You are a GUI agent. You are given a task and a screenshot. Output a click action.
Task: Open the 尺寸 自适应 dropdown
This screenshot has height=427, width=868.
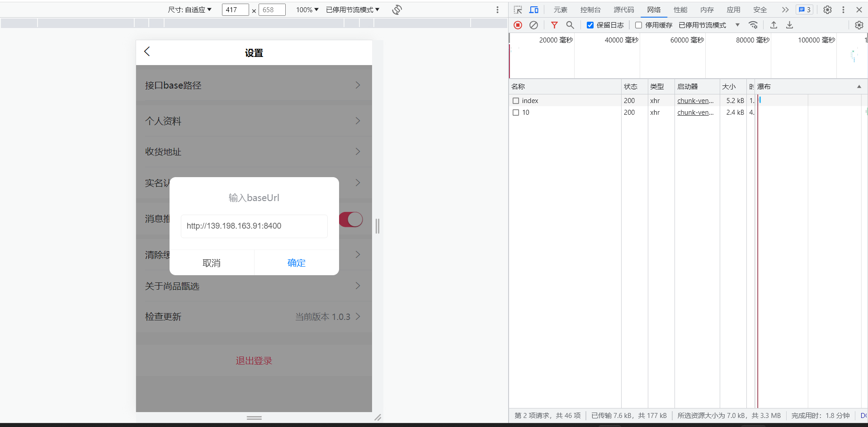tap(190, 10)
